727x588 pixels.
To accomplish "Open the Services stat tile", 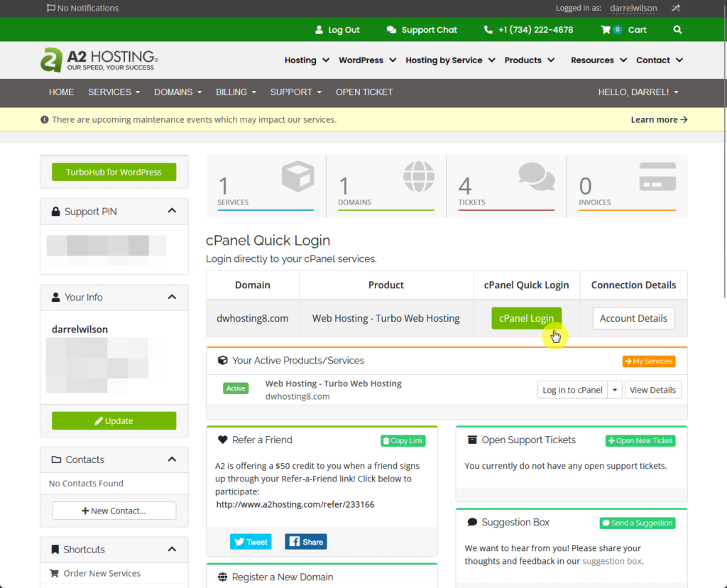I will click(266, 186).
